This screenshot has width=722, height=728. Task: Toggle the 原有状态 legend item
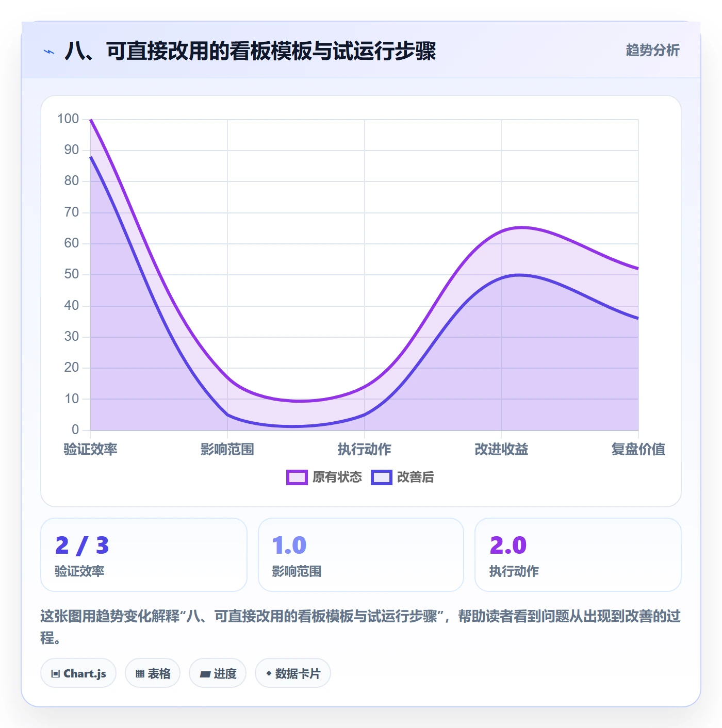click(324, 477)
